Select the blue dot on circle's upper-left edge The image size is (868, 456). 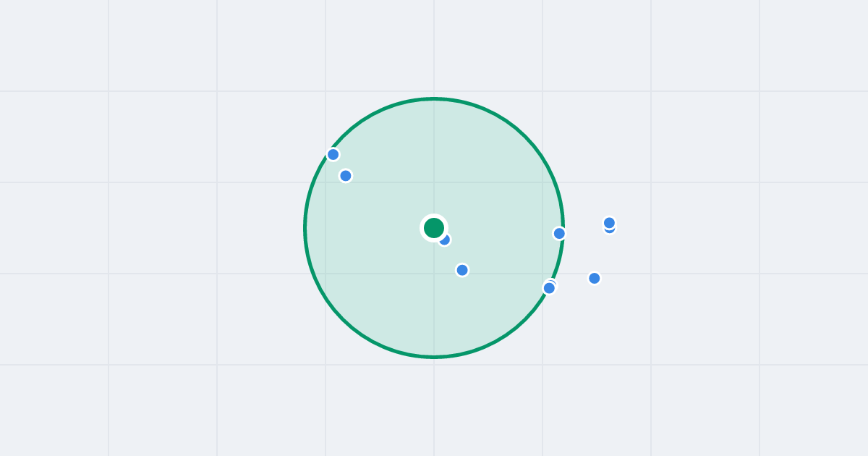coord(333,154)
